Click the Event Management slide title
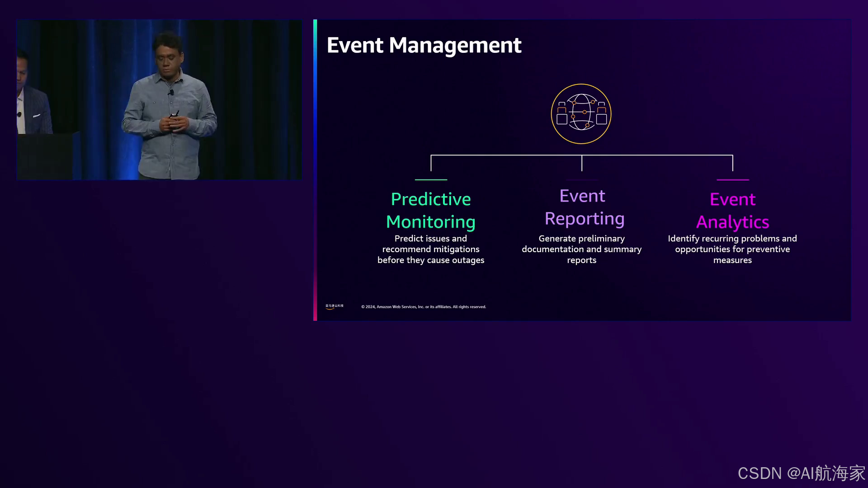Screen dimensions: 868x488 (x=424, y=45)
